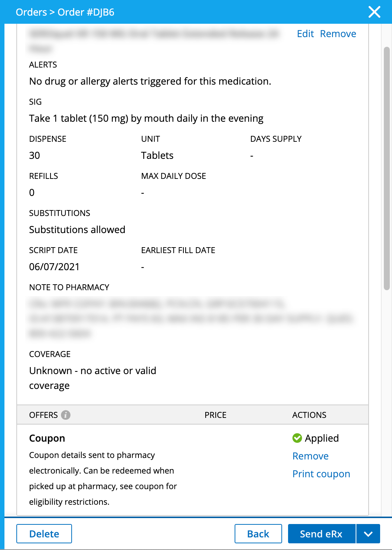This screenshot has width=392, height=550.
Task: Select the Order #DJB6 breadcrumb title
Action: click(x=86, y=12)
